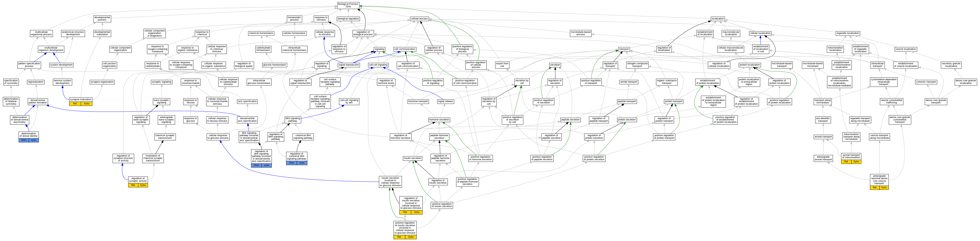Click the 'secretory granule localization' node

click(951, 65)
